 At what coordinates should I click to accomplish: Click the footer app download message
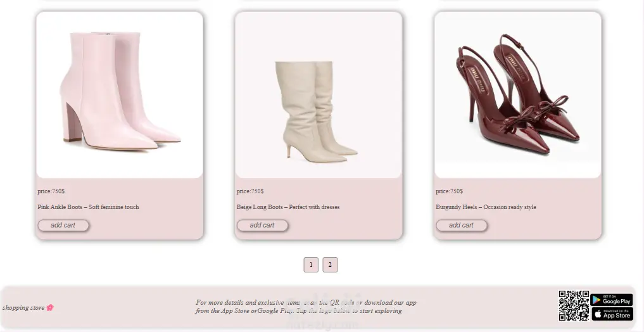click(x=306, y=307)
